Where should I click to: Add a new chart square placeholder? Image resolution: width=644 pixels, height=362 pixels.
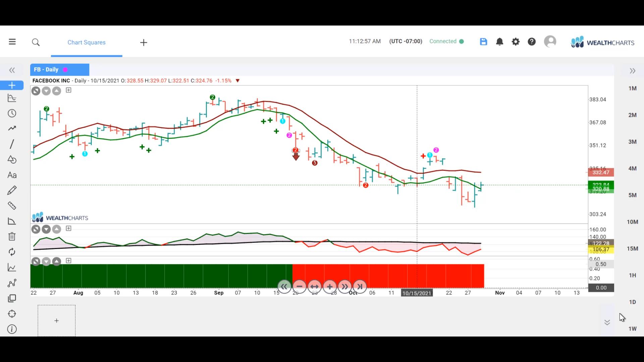[x=56, y=321]
